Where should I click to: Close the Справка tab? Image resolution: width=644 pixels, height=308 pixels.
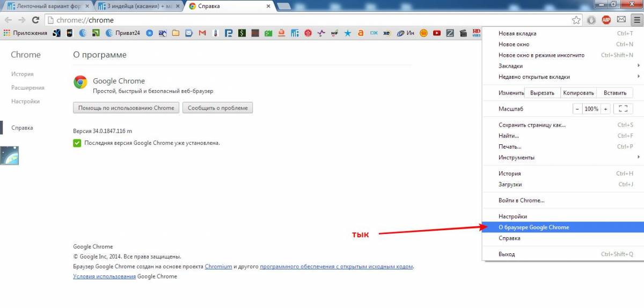click(x=268, y=6)
